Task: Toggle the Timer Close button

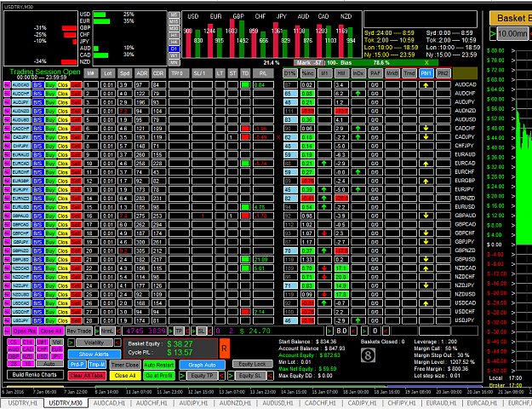Action: (125, 366)
